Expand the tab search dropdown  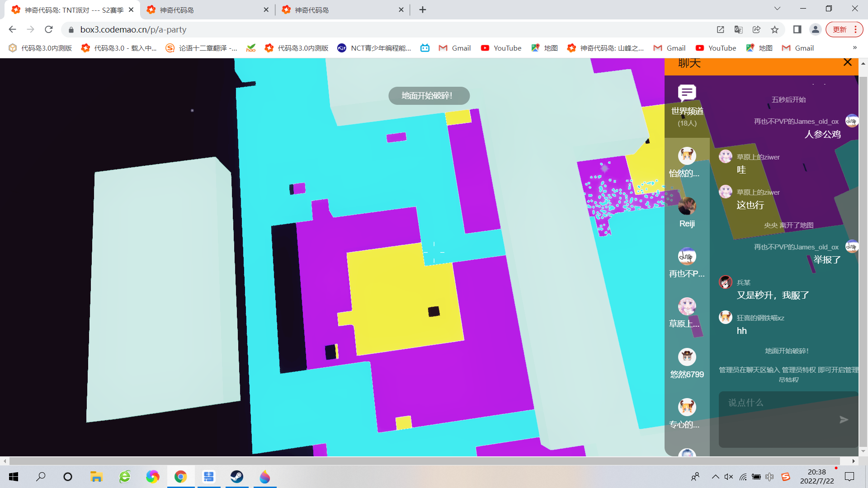(777, 9)
